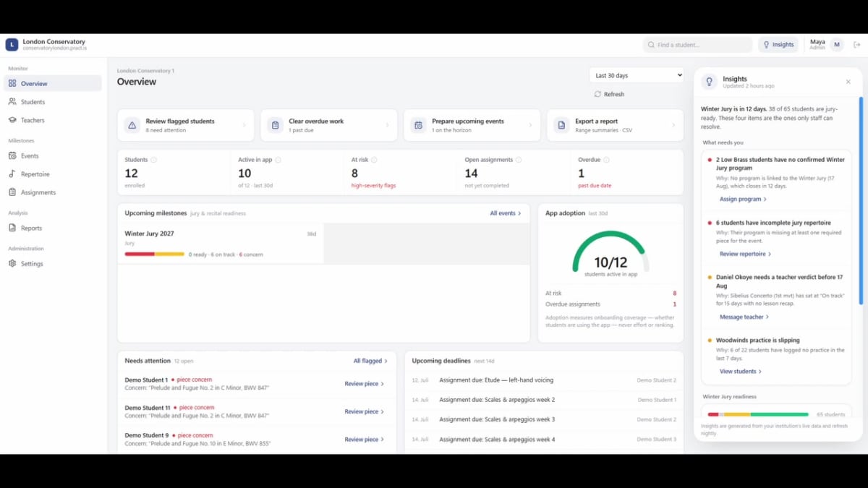This screenshot has width=868, height=488.
Task: Click the Assign program link
Action: [x=743, y=199]
